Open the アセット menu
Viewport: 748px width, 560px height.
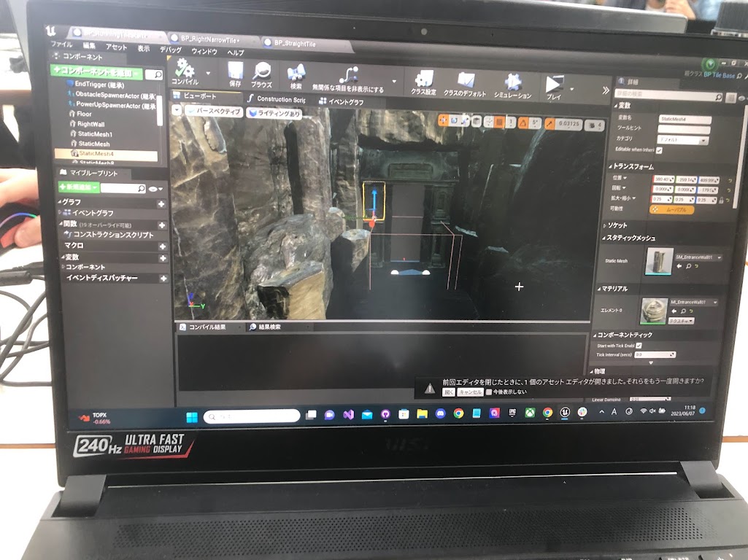pos(117,47)
